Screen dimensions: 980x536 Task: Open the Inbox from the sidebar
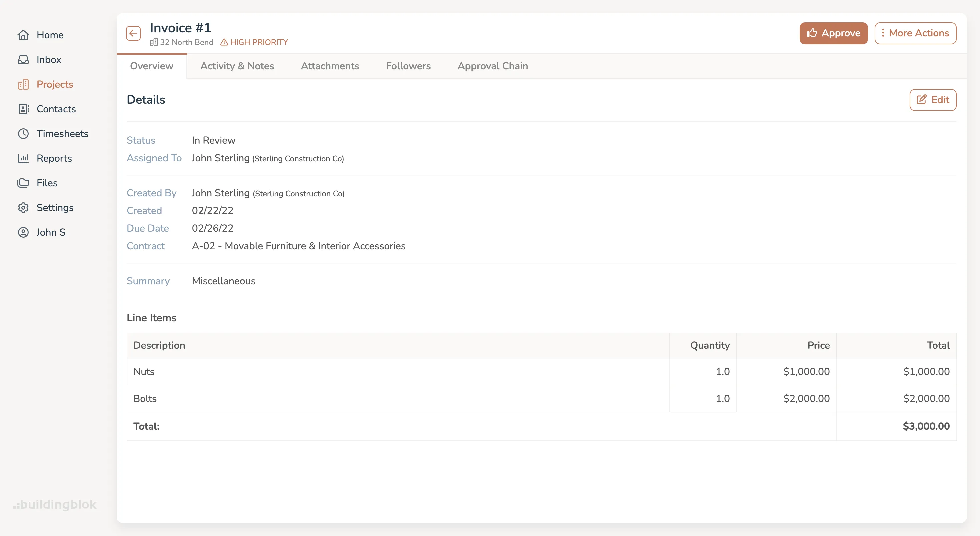click(24, 59)
